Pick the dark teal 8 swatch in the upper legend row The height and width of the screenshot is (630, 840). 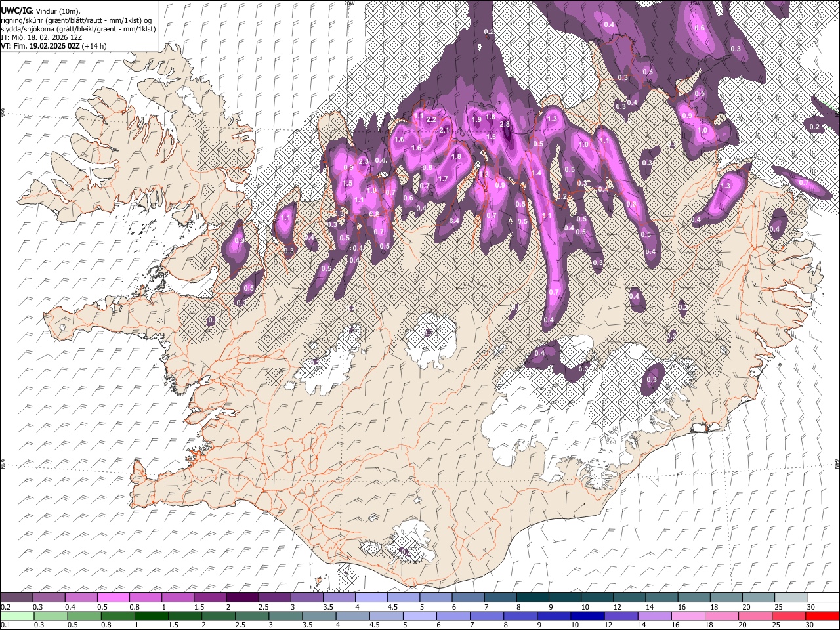pos(532,598)
